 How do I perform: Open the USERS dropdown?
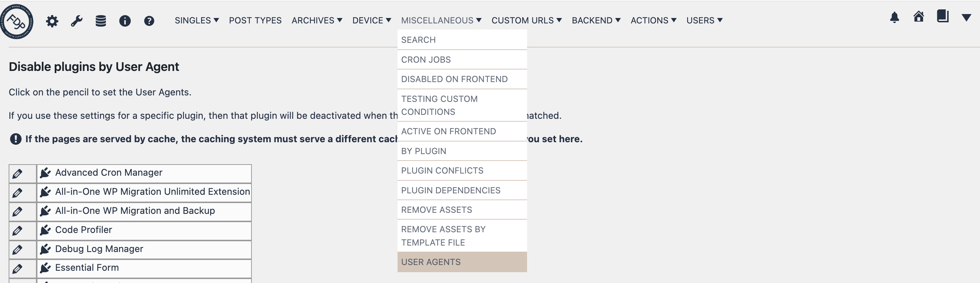[704, 21]
